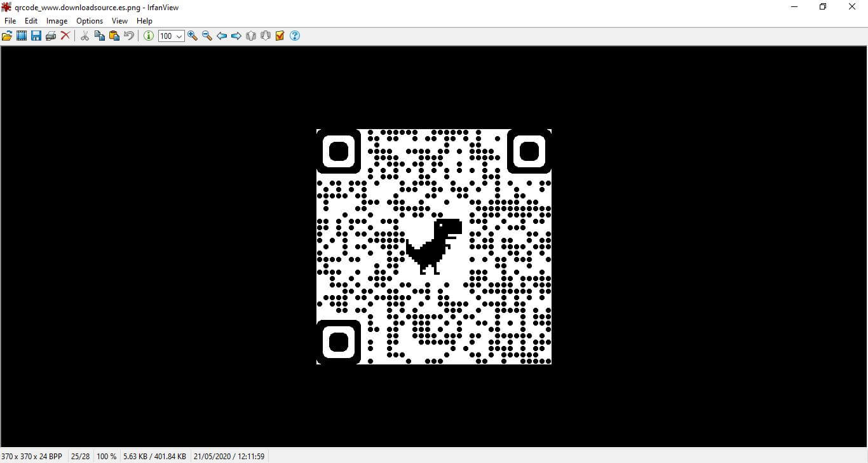Open the slideshow filmstrip icon
This screenshot has height=463, width=868.
[22, 36]
